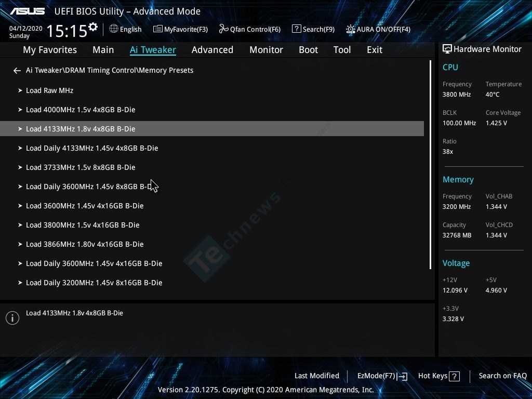
Task: Click the Hot Keys question mark icon
Action: (x=454, y=376)
